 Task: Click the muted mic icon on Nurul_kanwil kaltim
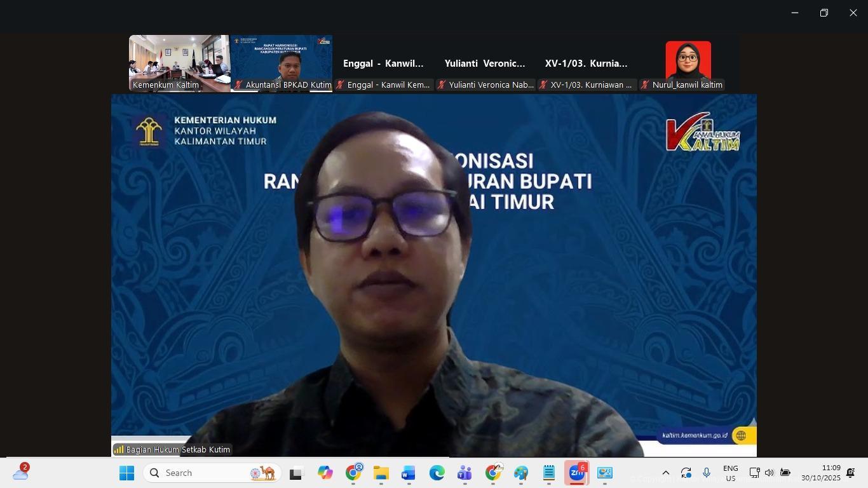(645, 85)
